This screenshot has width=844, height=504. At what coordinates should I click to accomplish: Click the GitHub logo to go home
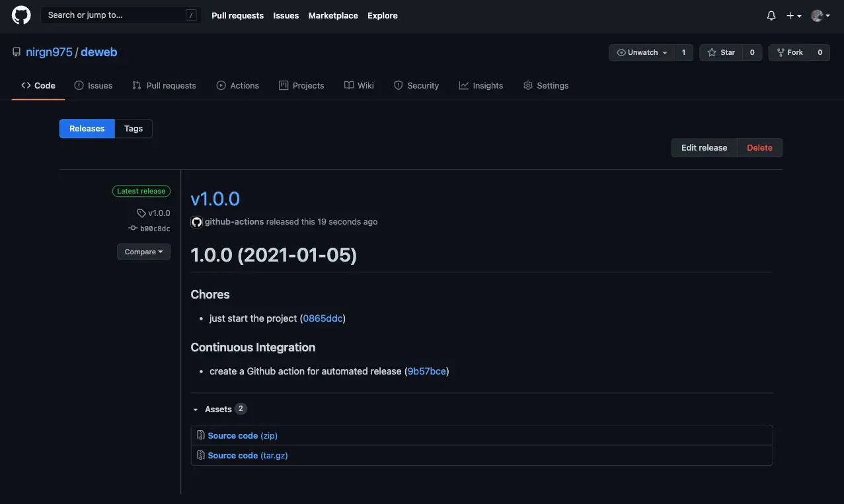tap(20, 15)
